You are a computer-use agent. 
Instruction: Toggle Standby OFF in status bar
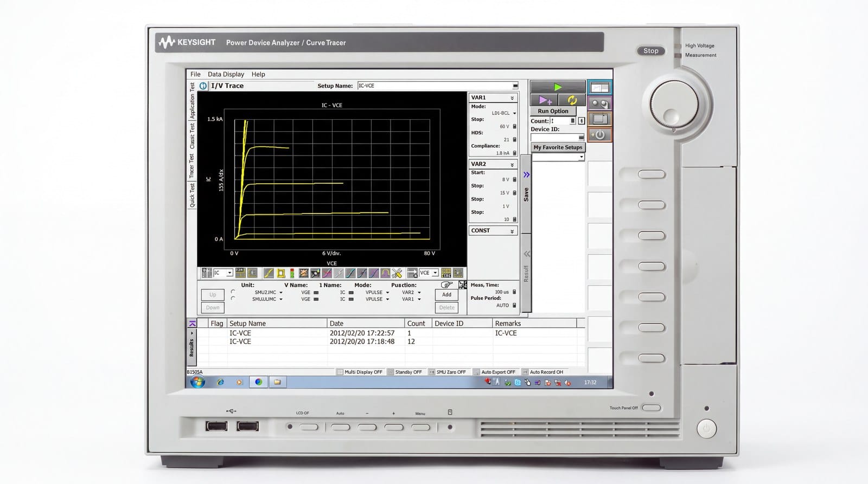[405, 372]
